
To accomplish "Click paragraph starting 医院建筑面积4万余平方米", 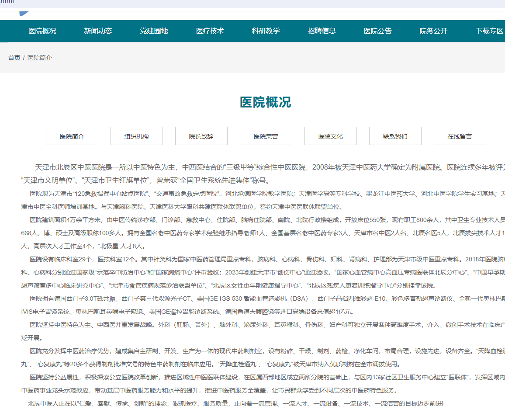I will (263, 233).
